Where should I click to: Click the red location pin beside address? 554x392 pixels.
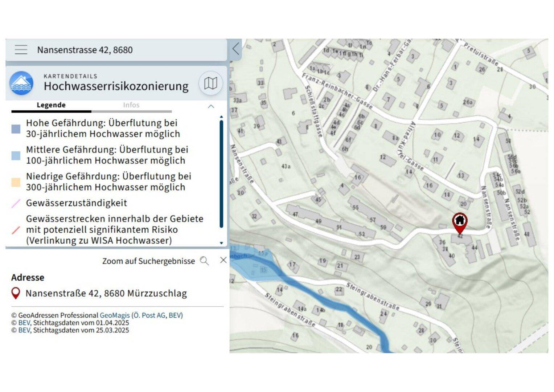click(16, 293)
